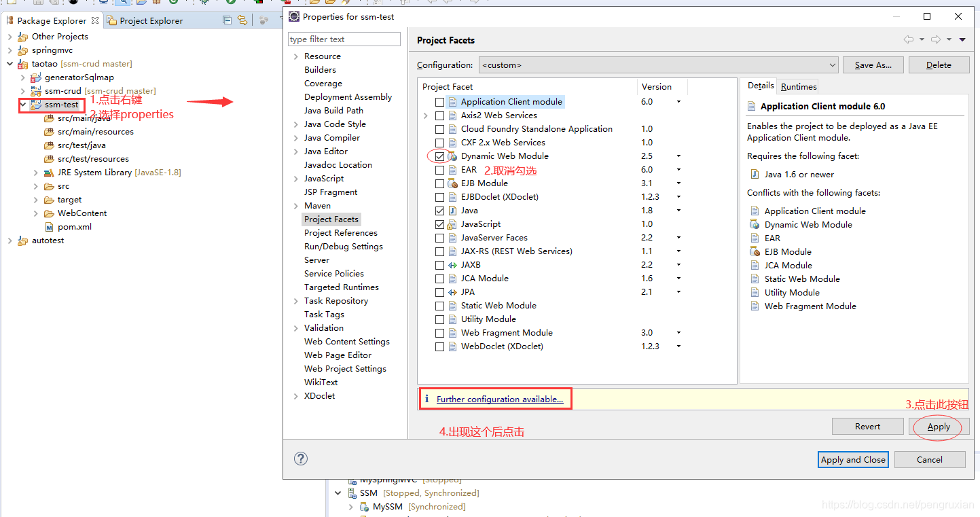Click the Cancel button

[x=930, y=460]
